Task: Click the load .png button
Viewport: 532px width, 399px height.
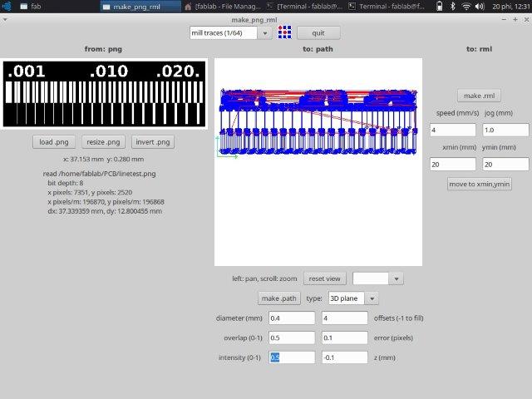Action: coord(54,142)
